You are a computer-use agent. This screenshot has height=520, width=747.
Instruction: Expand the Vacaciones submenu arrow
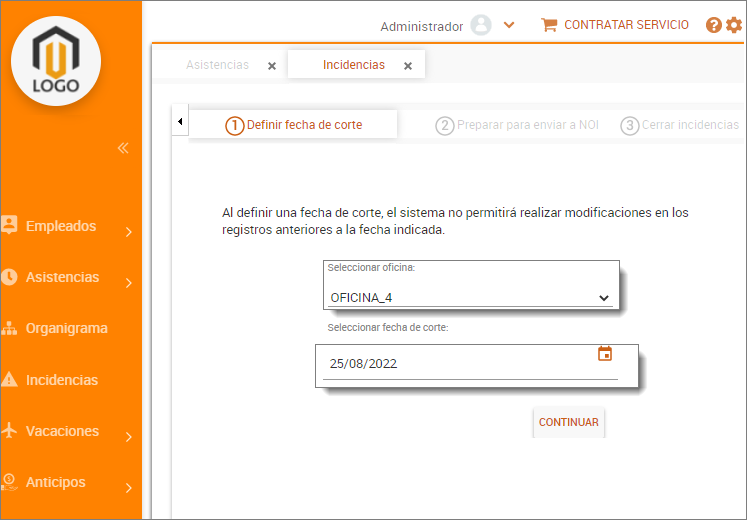pyautogui.click(x=129, y=437)
